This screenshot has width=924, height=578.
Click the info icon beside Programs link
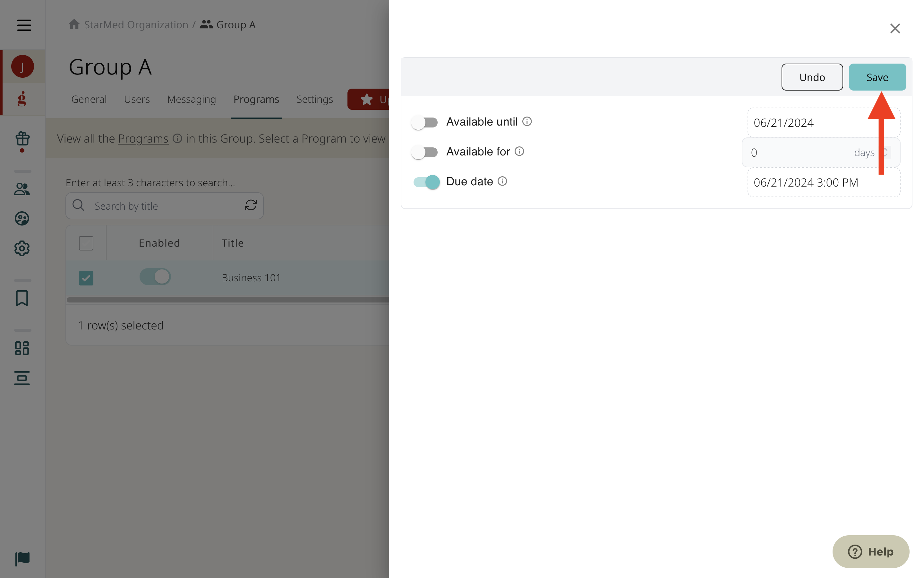pyautogui.click(x=177, y=138)
